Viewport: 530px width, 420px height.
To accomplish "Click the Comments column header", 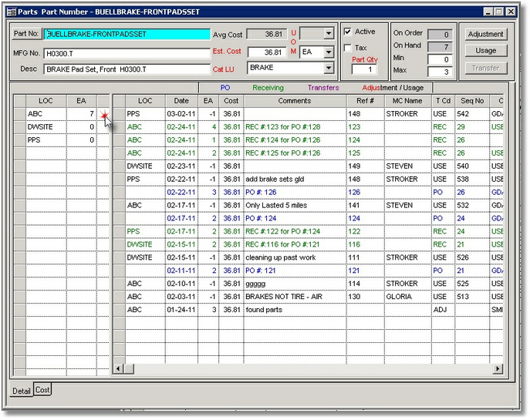I will pyautogui.click(x=295, y=101).
